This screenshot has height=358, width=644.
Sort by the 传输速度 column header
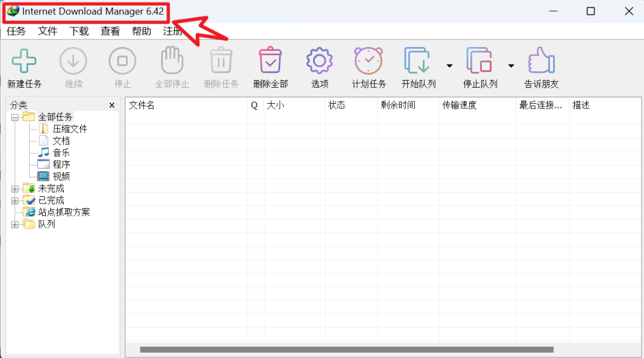(477, 105)
